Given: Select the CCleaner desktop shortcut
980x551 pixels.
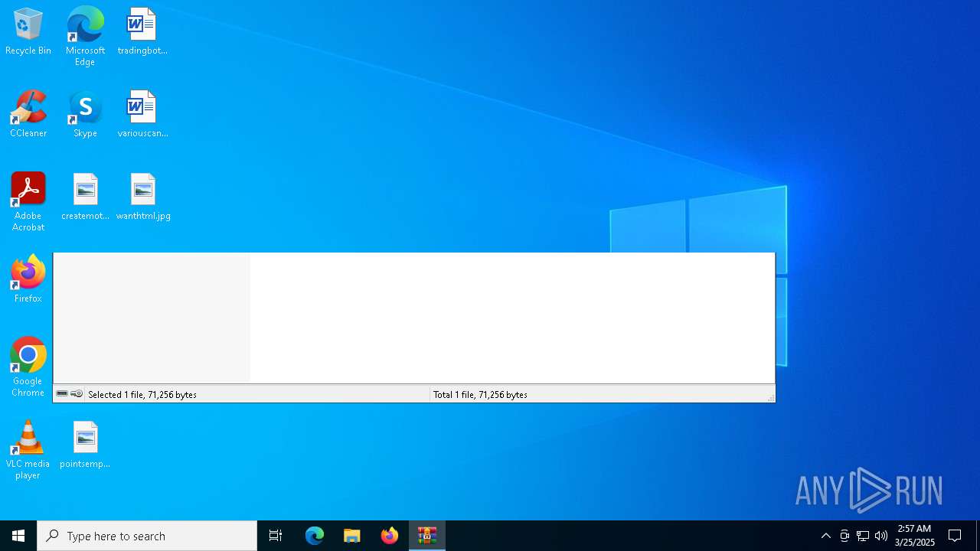Looking at the screenshot, I should pos(28,115).
